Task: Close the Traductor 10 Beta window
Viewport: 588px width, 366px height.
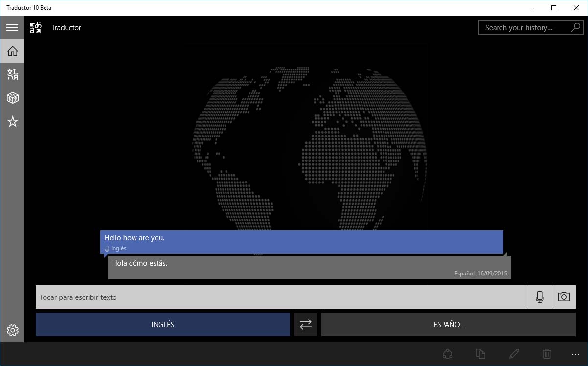Action: click(x=576, y=8)
